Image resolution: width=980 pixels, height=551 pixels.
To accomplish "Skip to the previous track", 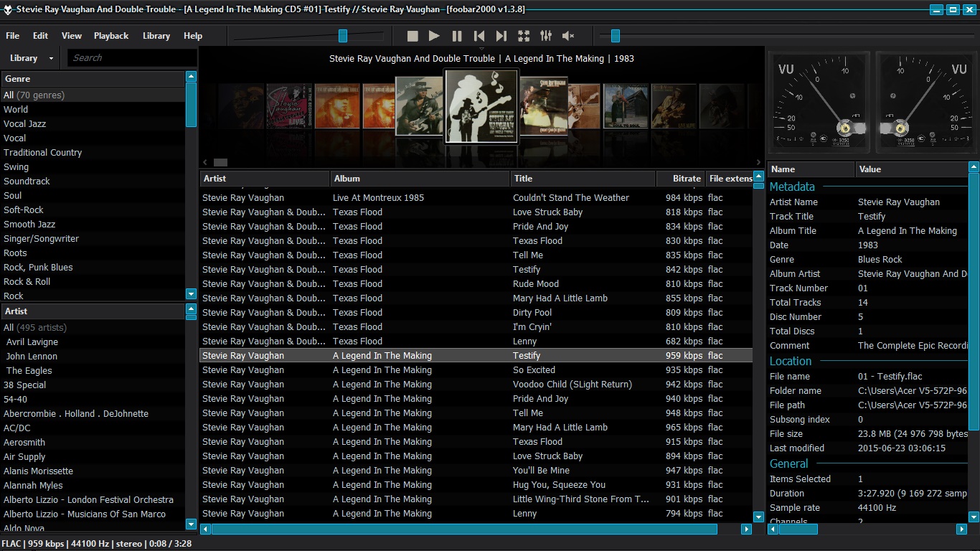I will click(479, 36).
